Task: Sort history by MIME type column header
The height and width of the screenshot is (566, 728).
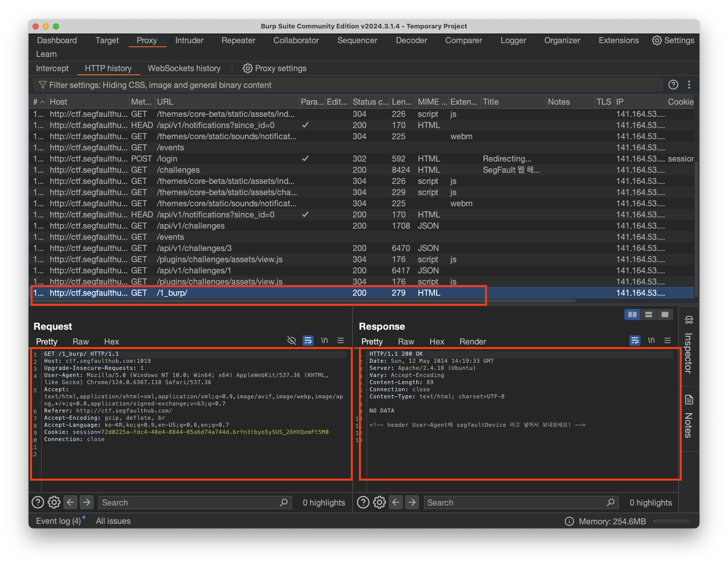Action: pyautogui.click(x=432, y=102)
